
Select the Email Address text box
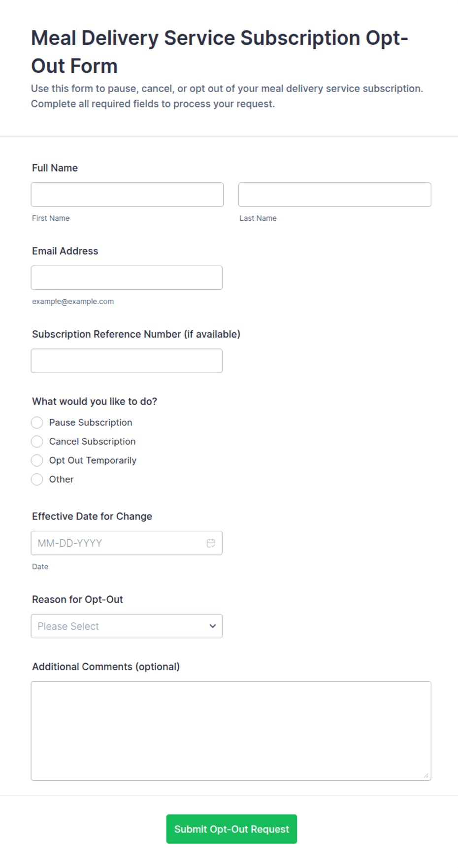[127, 278]
